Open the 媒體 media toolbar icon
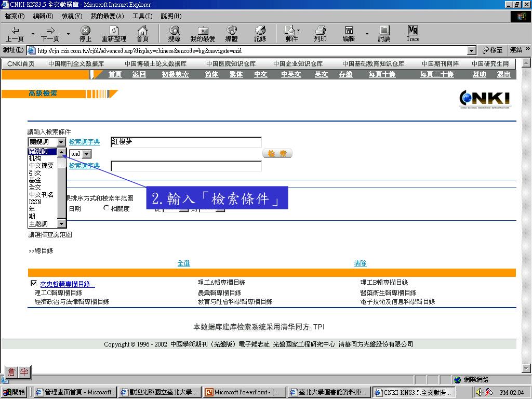This screenshot has height=399, width=532. 231,34
